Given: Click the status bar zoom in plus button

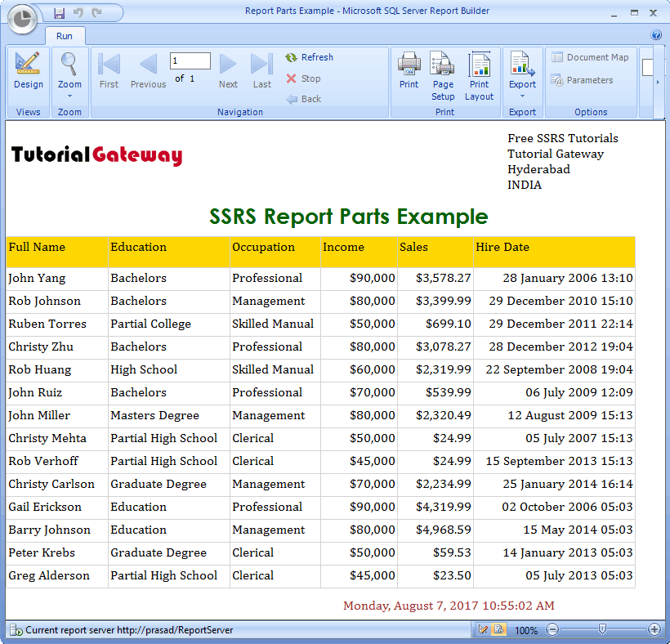Looking at the screenshot, I should coord(654,629).
